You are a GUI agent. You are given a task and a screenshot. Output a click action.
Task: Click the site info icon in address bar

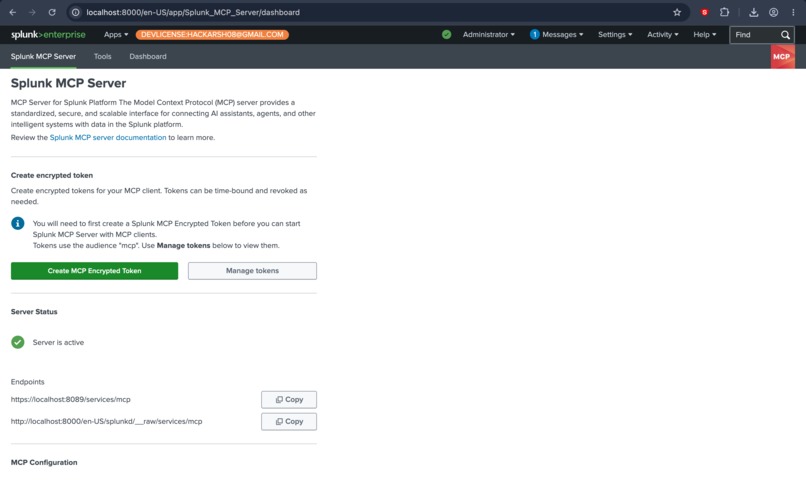click(76, 12)
